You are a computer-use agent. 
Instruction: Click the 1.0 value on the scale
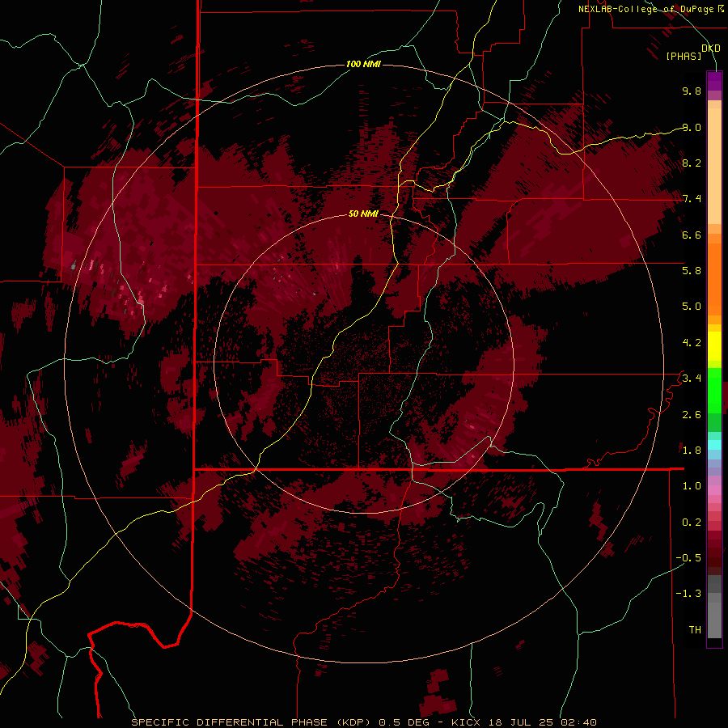pyautogui.click(x=692, y=486)
